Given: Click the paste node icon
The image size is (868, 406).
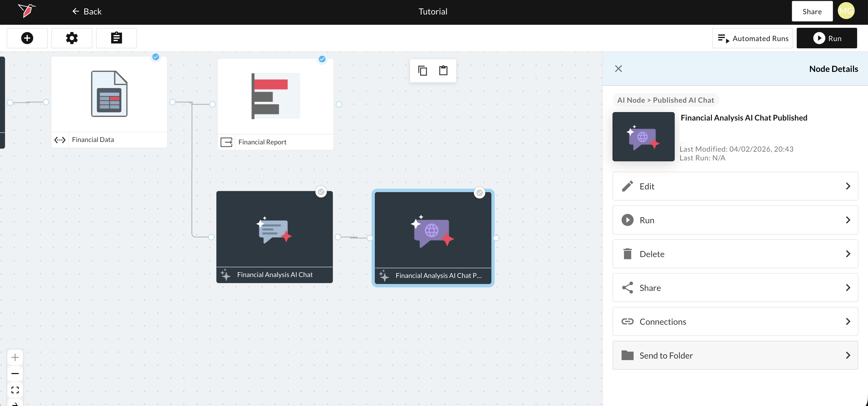Looking at the screenshot, I should pyautogui.click(x=443, y=70).
